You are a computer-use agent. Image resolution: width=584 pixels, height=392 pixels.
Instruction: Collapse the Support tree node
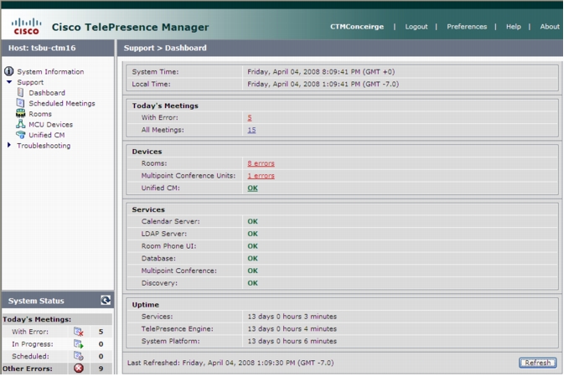coord(9,82)
